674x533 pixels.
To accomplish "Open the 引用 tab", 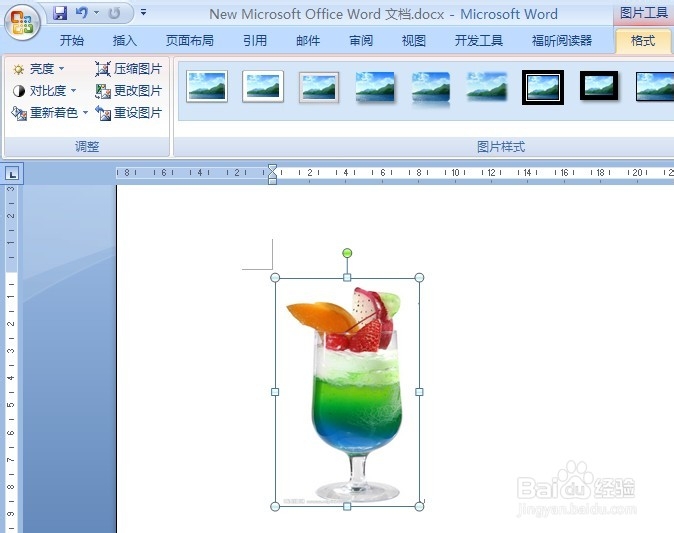I will click(x=255, y=40).
